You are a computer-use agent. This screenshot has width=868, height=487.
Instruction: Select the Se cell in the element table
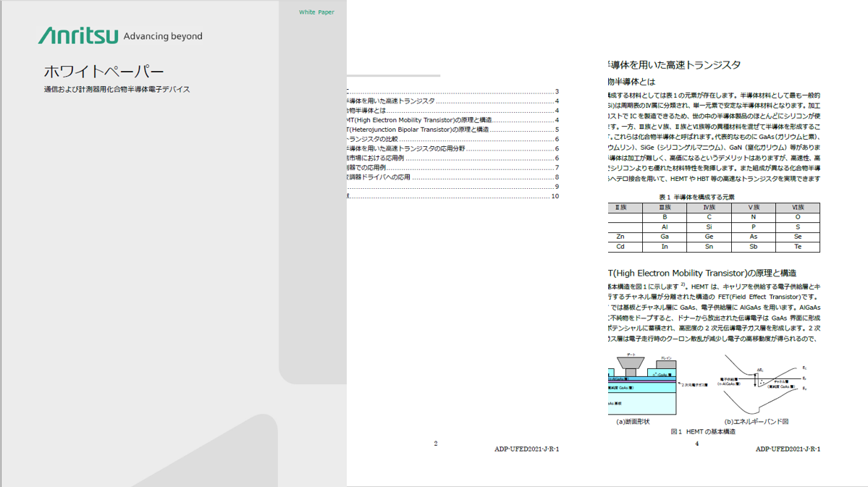(798, 237)
